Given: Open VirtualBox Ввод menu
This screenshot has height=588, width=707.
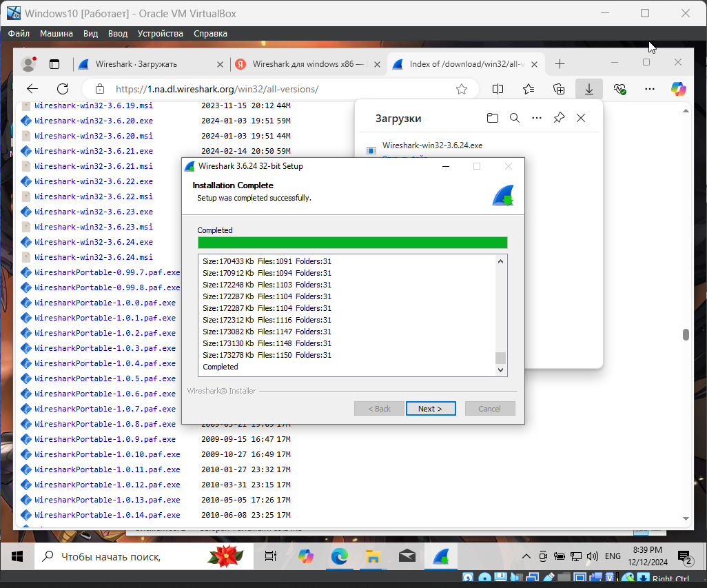Looking at the screenshot, I should [x=118, y=33].
